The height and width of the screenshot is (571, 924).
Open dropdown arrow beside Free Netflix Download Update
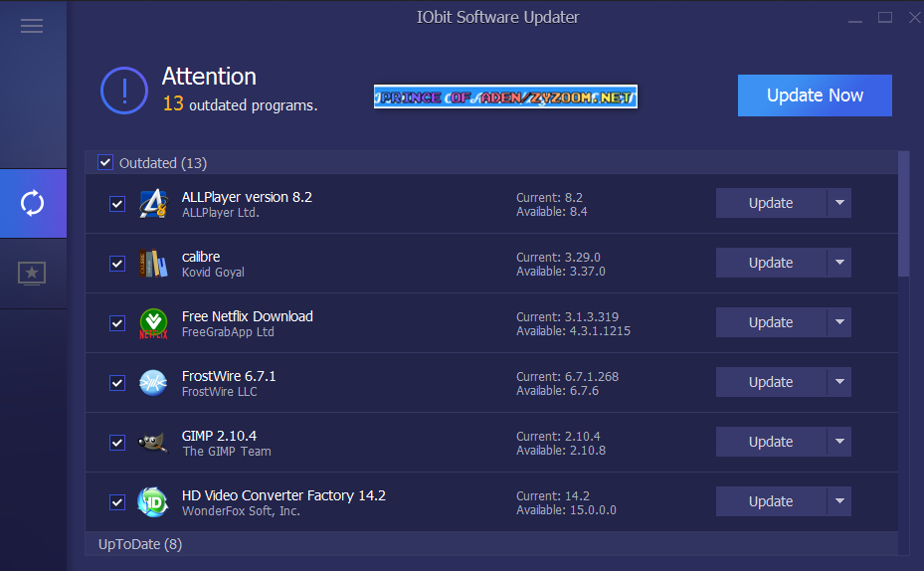point(839,322)
